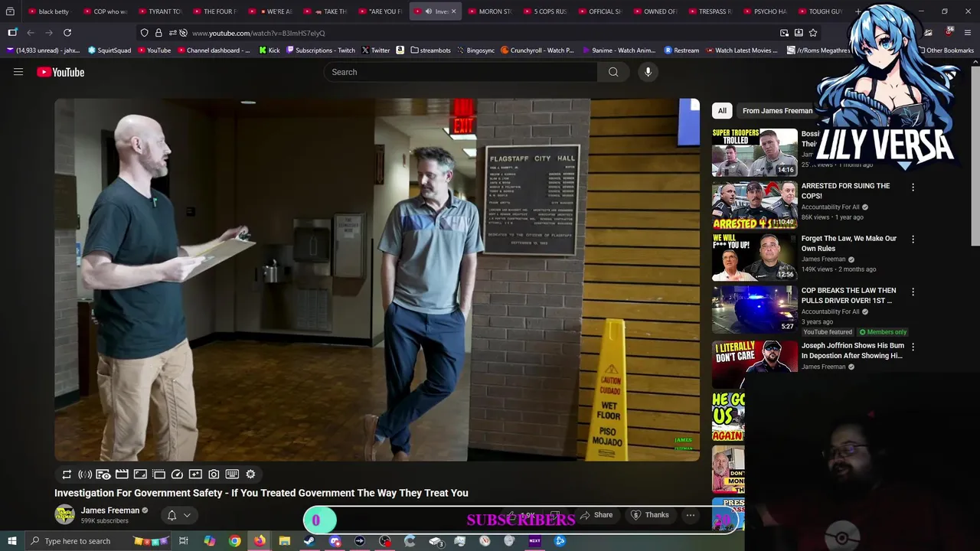Click the Share button below the video
This screenshot has width=980, height=551.
[596, 515]
